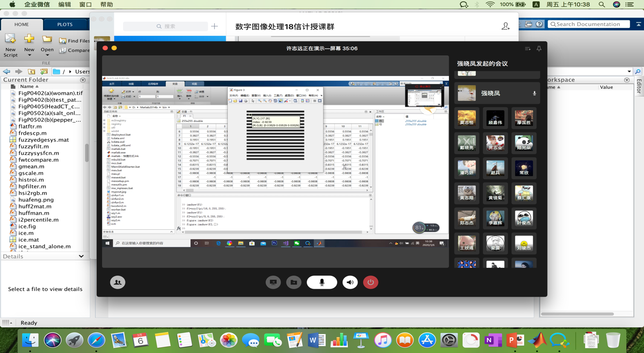Click the file share folder icon in meeting
The width and height of the screenshot is (644, 353).
click(294, 282)
